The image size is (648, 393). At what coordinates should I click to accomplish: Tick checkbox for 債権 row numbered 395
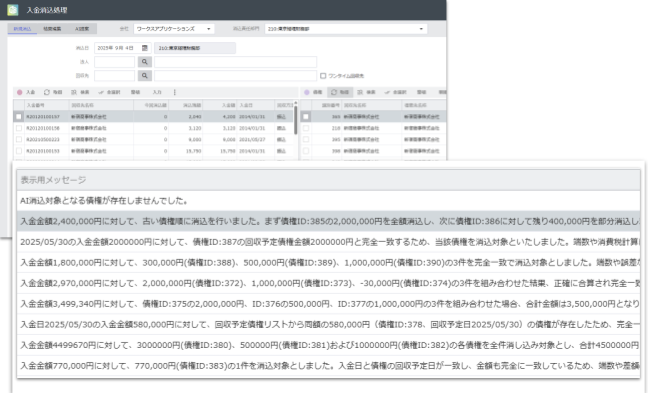tap(306, 140)
